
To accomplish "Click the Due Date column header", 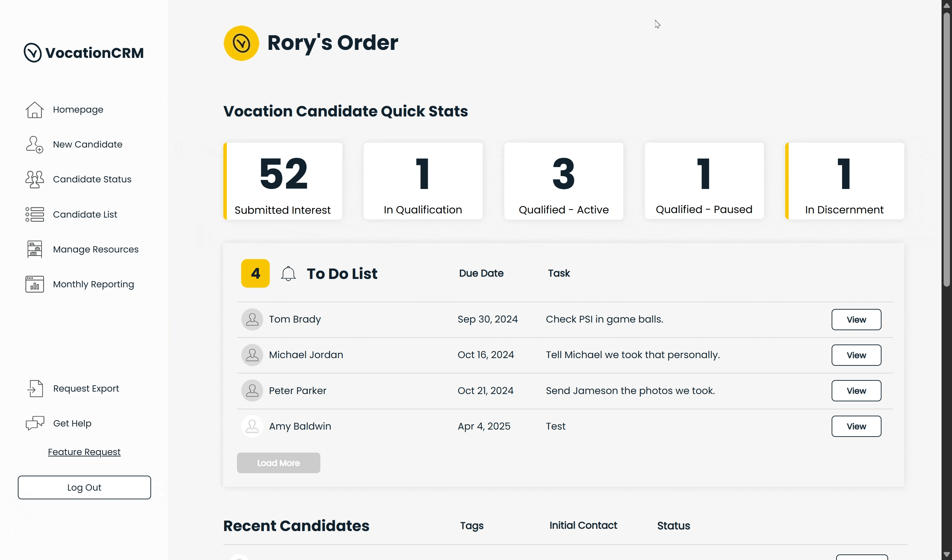I will coord(481,273).
